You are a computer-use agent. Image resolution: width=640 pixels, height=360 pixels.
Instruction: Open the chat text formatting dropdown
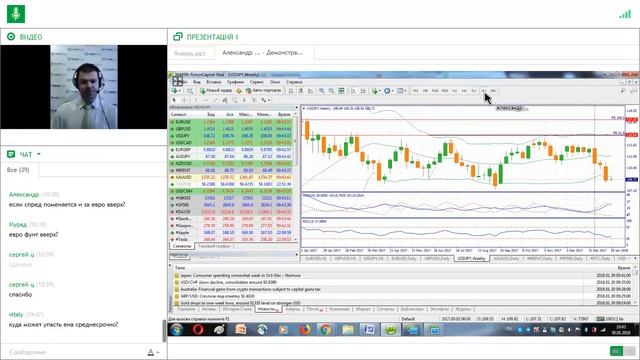[x=153, y=352]
